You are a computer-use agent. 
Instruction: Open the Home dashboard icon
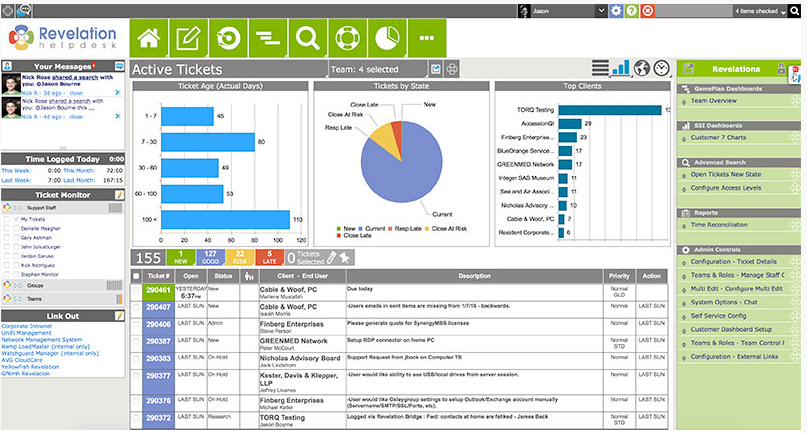(148, 38)
